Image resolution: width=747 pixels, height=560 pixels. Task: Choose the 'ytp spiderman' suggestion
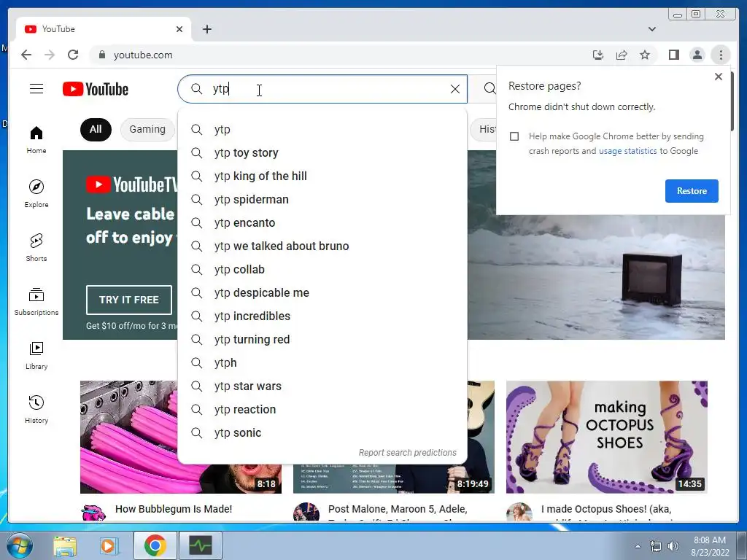[322, 200]
